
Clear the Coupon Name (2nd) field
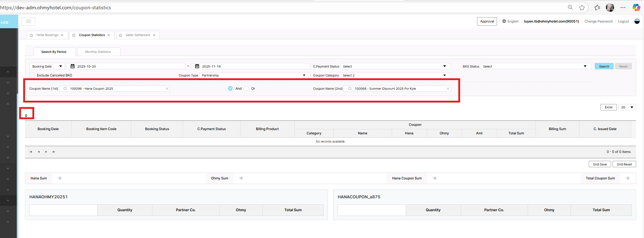tap(448, 89)
